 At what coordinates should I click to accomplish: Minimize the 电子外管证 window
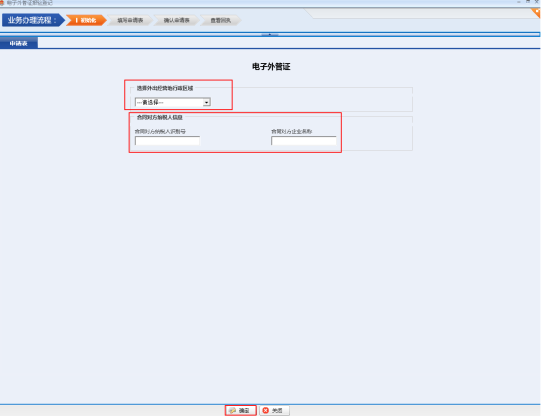tap(519, 2)
